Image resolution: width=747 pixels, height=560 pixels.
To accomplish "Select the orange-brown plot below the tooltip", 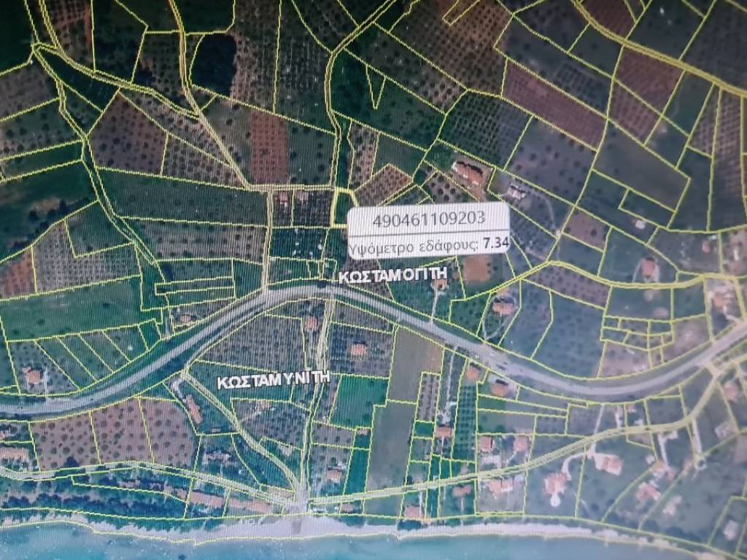I will coord(476,270).
